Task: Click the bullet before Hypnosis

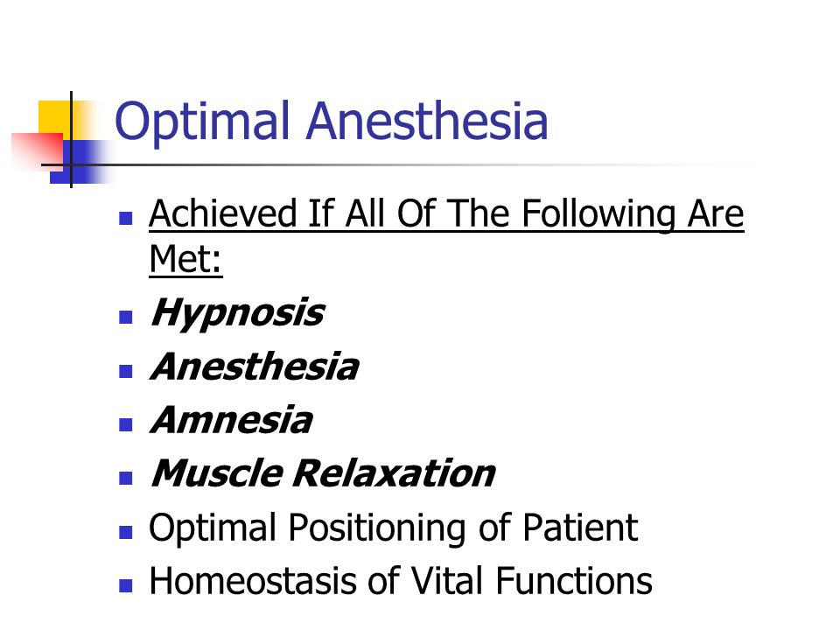Action: [125, 317]
